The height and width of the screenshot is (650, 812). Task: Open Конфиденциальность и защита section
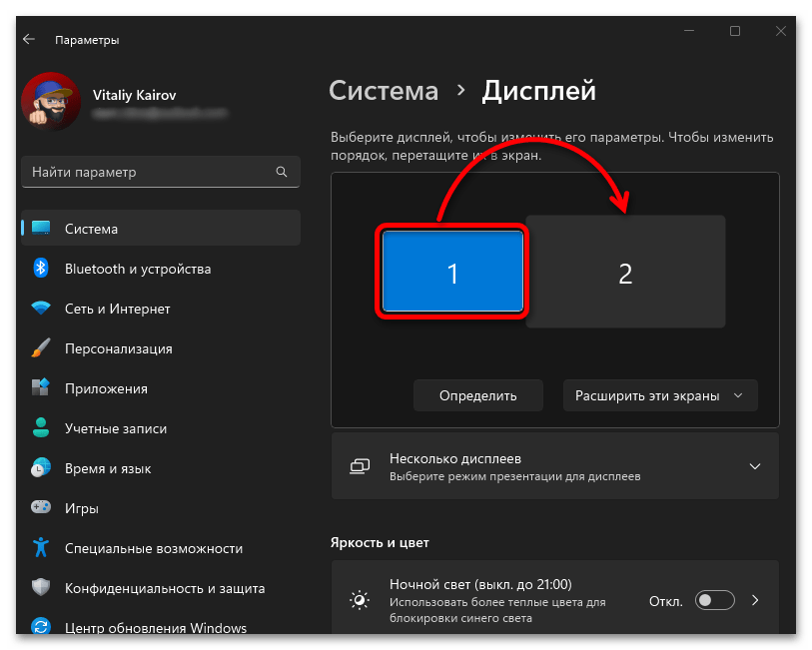(40, 588)
